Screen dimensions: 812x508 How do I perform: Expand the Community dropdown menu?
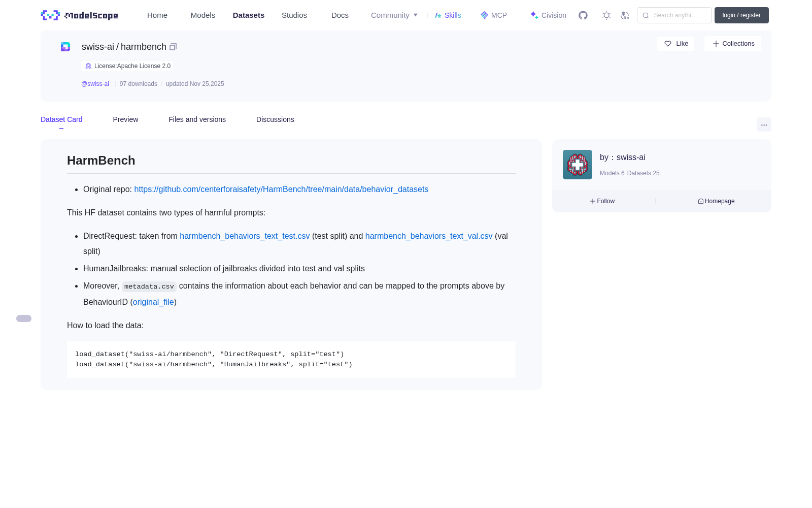pos(394,15)
